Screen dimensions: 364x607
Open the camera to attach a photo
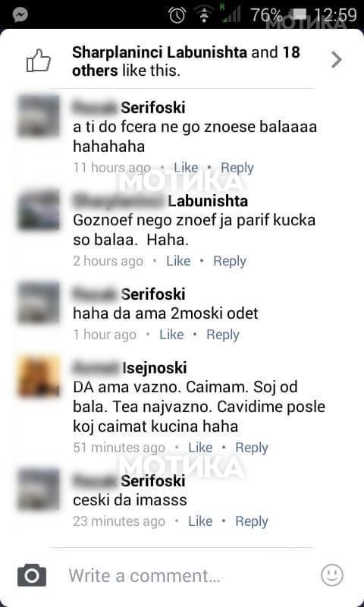click(32, 575)
